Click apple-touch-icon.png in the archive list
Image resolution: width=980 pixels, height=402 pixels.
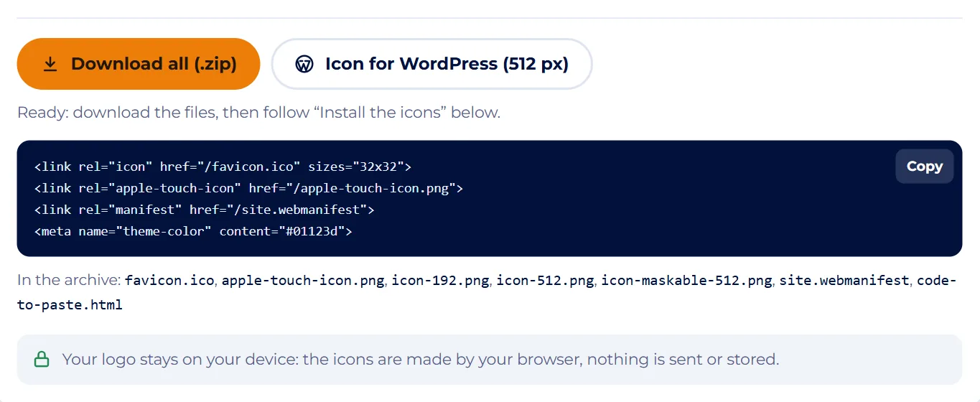tap(303, 280)
